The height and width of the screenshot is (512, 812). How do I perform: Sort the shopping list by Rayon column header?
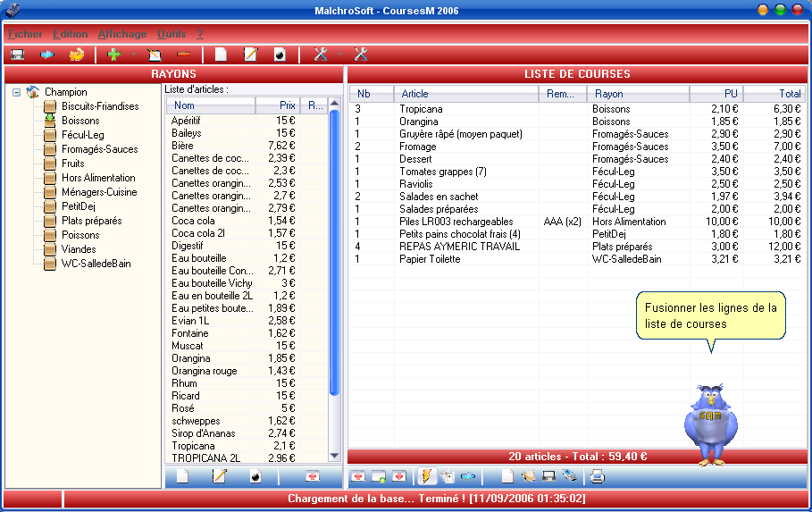[638, 94]
